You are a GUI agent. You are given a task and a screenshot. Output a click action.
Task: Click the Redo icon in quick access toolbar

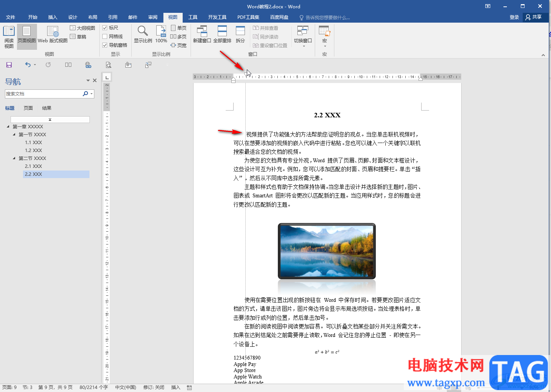[48, 65]
